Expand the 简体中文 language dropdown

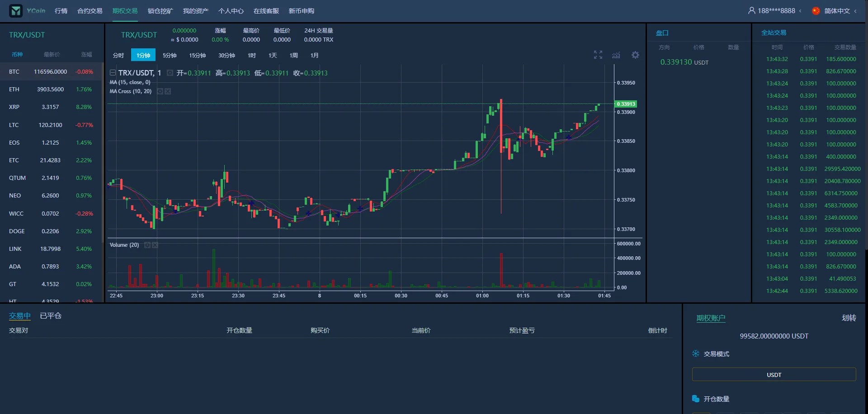[x=855, y=11]
